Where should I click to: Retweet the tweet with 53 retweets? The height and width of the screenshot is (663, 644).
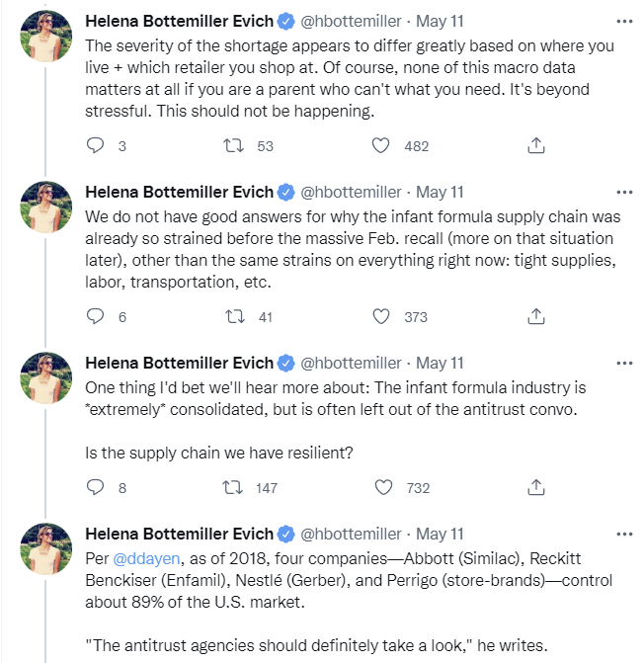pos(236,146)
